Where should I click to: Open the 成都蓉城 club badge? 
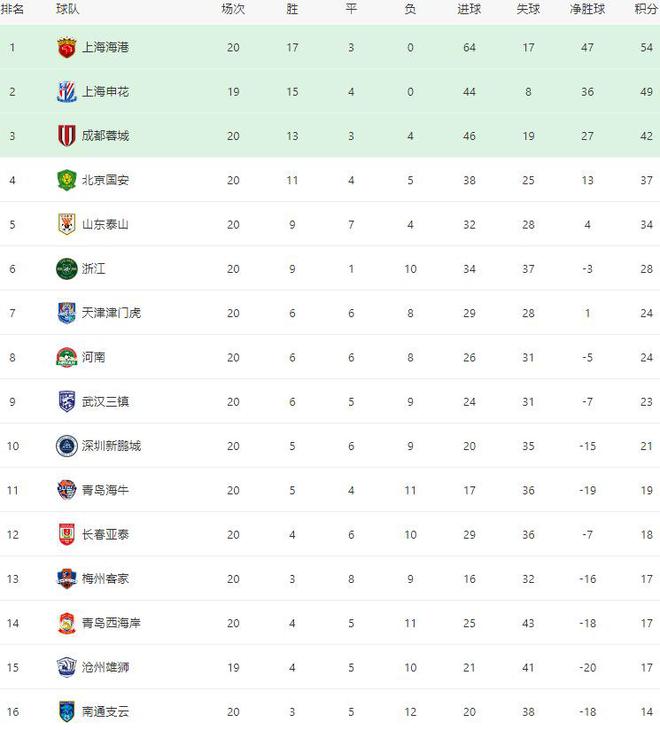coord(67,136)
